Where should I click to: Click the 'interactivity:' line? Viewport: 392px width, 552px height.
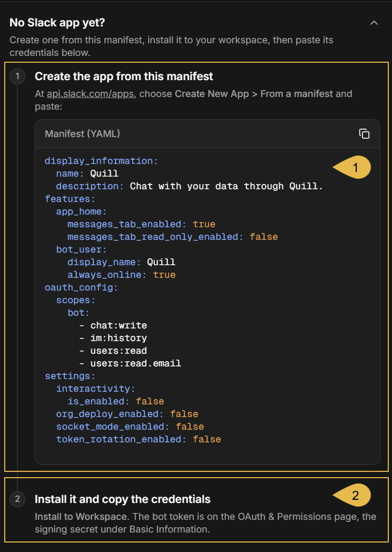pos(96,389)
